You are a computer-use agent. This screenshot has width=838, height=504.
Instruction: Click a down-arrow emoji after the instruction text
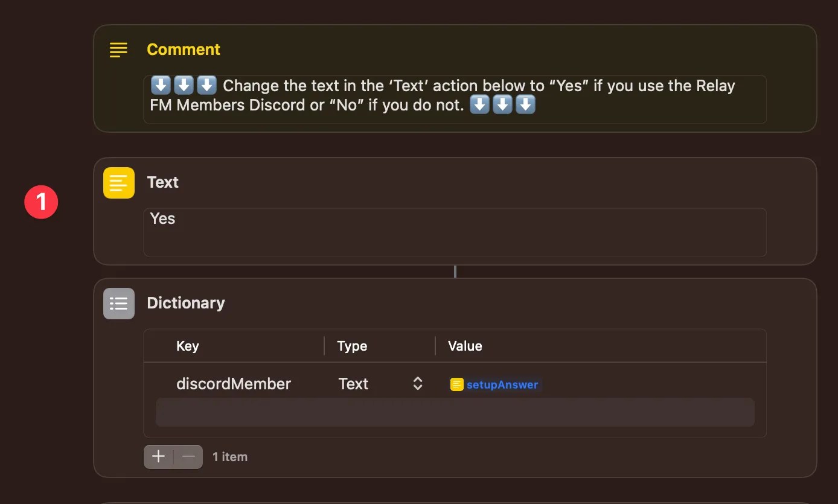502,104
